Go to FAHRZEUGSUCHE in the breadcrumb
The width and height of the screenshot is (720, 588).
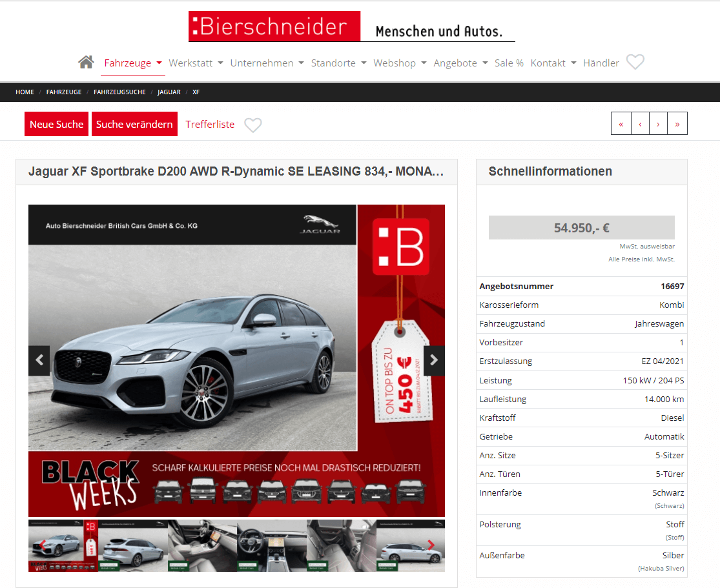point(119,92)
